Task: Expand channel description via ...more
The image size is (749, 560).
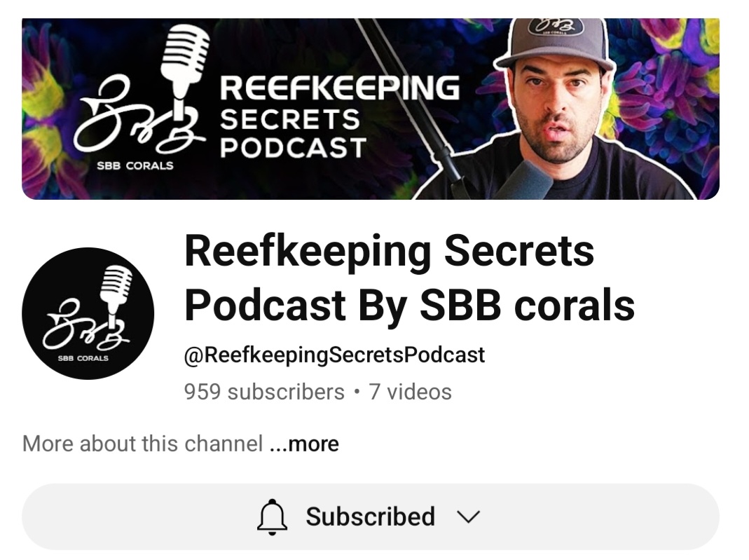Action: coord(304,444)
